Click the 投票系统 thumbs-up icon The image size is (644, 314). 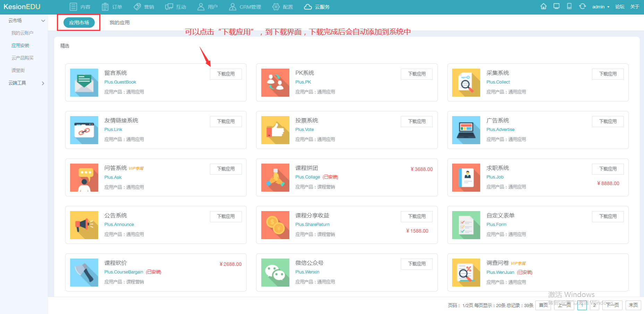point(275,130)
